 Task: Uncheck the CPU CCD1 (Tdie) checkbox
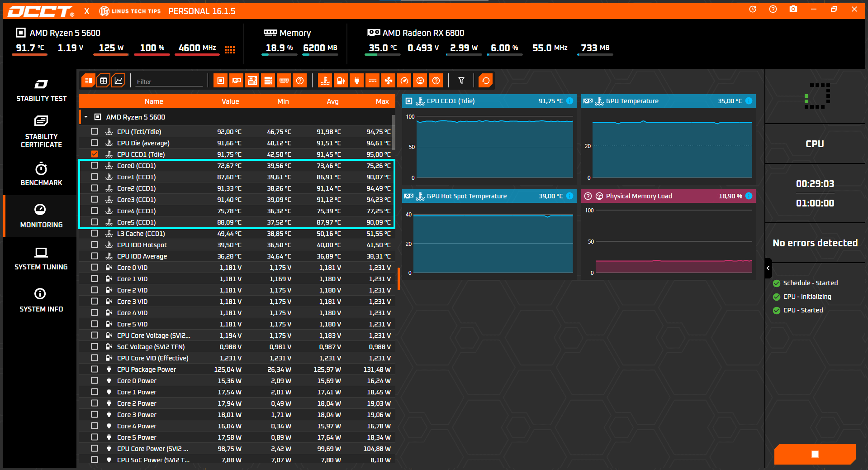pos(95,154)
